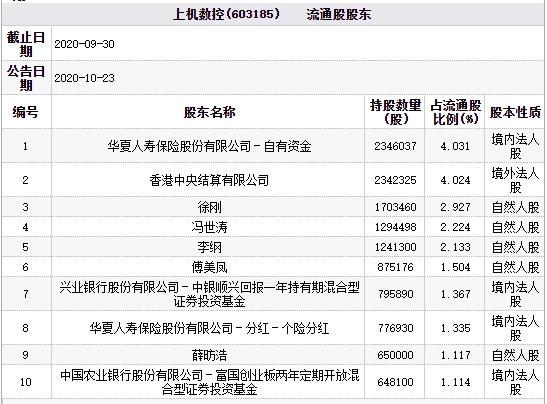Click holding amount 2346037

click(395, 146)
